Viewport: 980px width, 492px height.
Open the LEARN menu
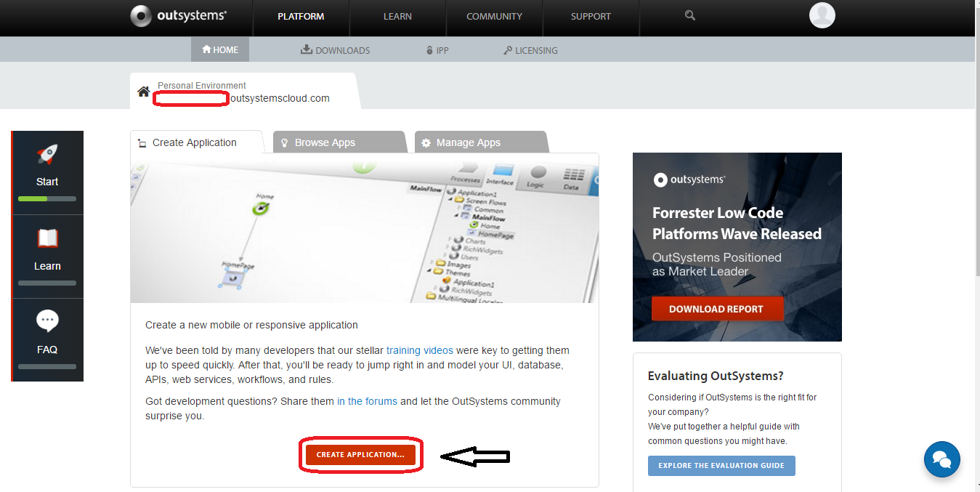(397, 16)
